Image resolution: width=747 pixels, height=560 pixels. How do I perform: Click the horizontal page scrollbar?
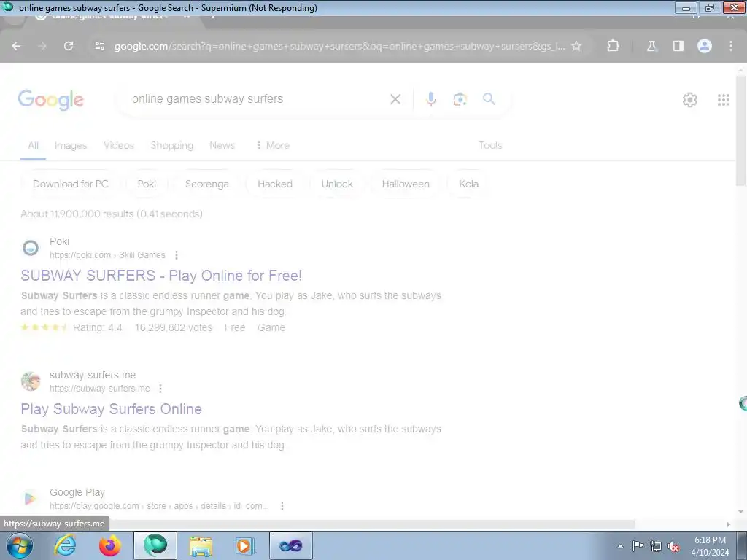(x=371, y=524)
